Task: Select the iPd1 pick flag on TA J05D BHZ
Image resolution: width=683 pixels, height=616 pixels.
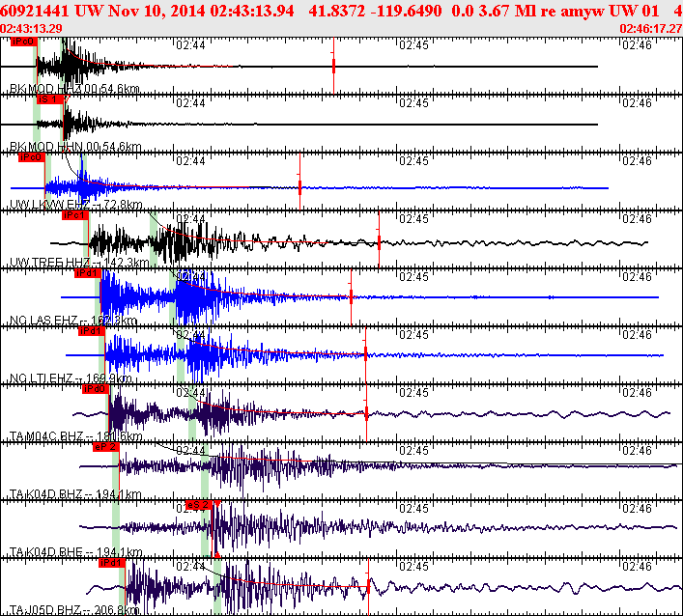Action: 112,563
